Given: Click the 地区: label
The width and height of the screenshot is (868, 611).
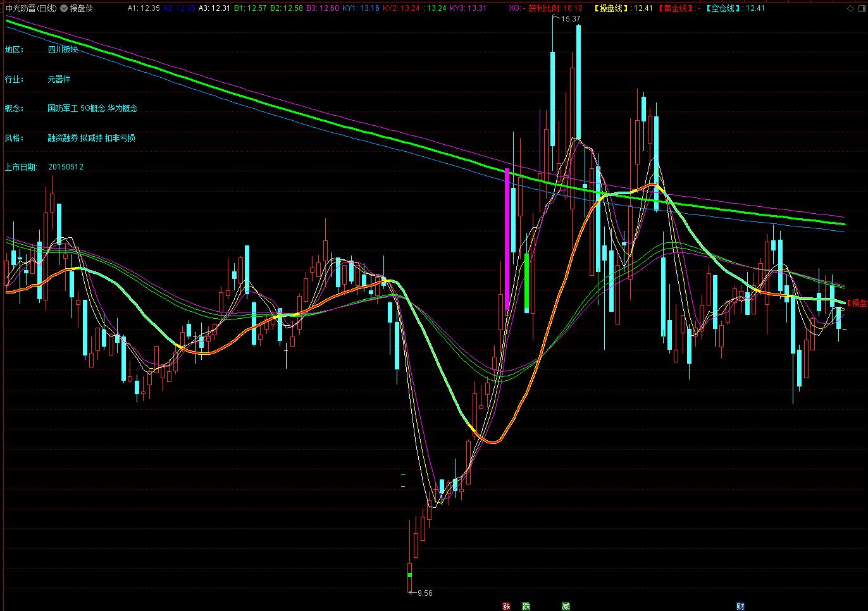Looking at the screenshot, I should coord(14,49).
